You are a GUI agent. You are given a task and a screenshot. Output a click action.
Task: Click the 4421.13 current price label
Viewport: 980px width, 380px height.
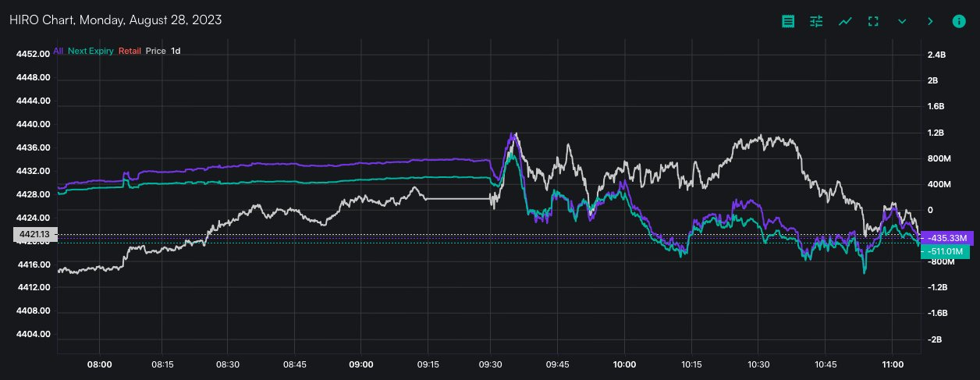34,234
